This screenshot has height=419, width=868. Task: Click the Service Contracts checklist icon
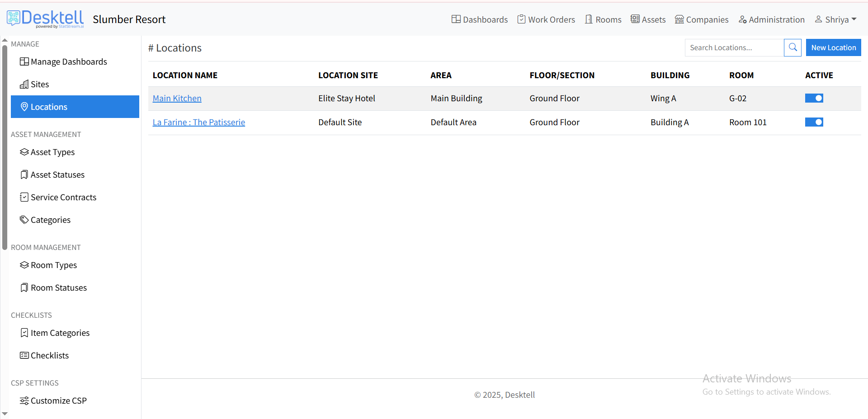pos(24,198)
